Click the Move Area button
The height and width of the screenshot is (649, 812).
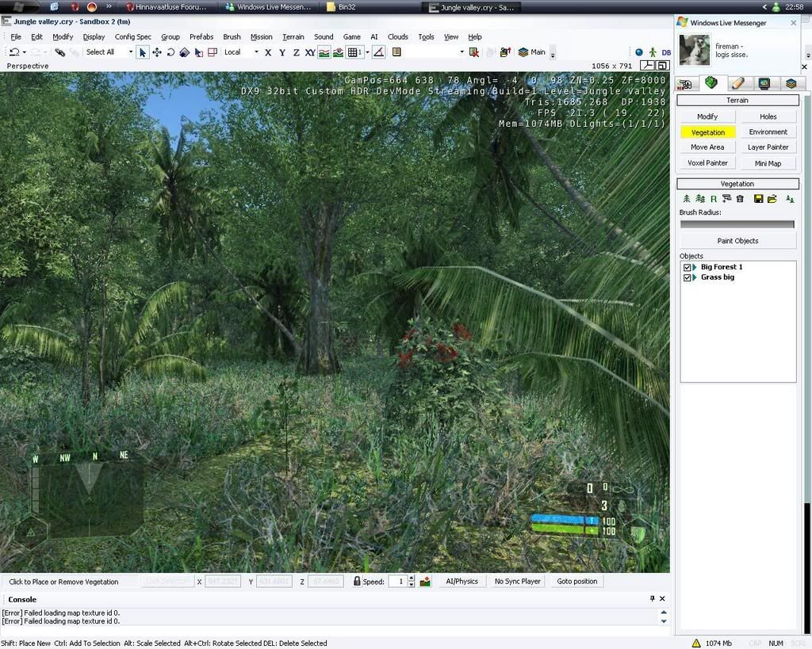pyautogui.click(x=707, y=147)
